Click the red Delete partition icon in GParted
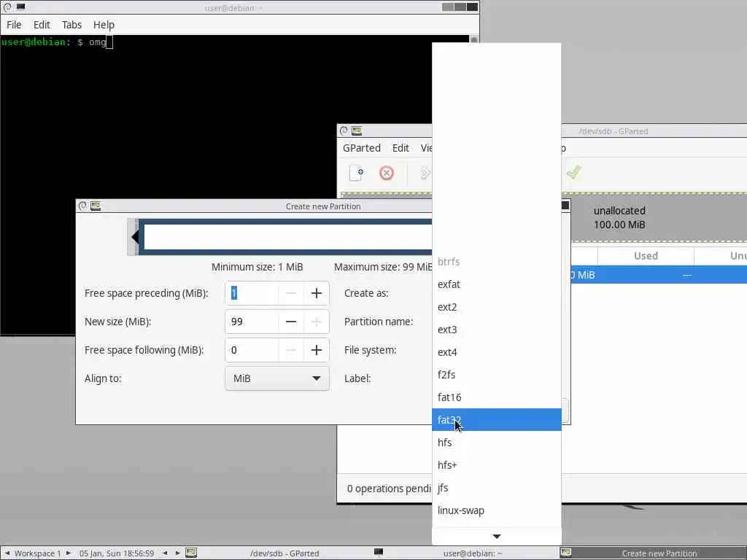This screenshot has height=560, width=747. coord(387,173)
